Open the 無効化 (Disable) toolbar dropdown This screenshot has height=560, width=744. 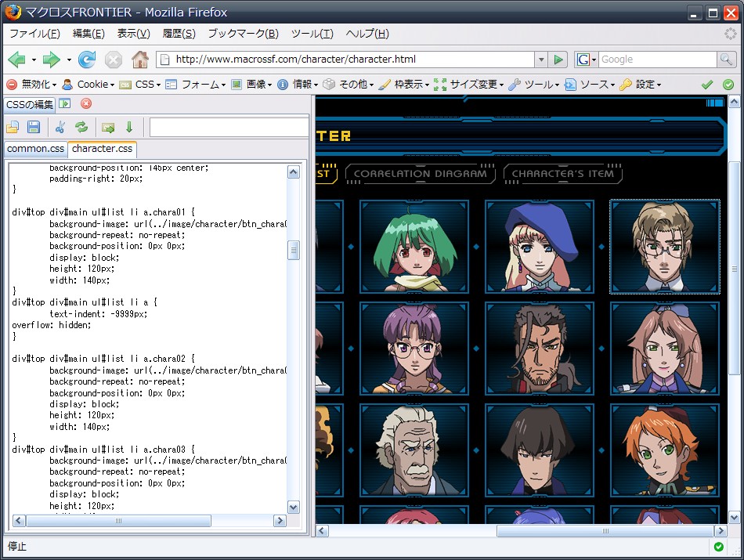[31, 85]
